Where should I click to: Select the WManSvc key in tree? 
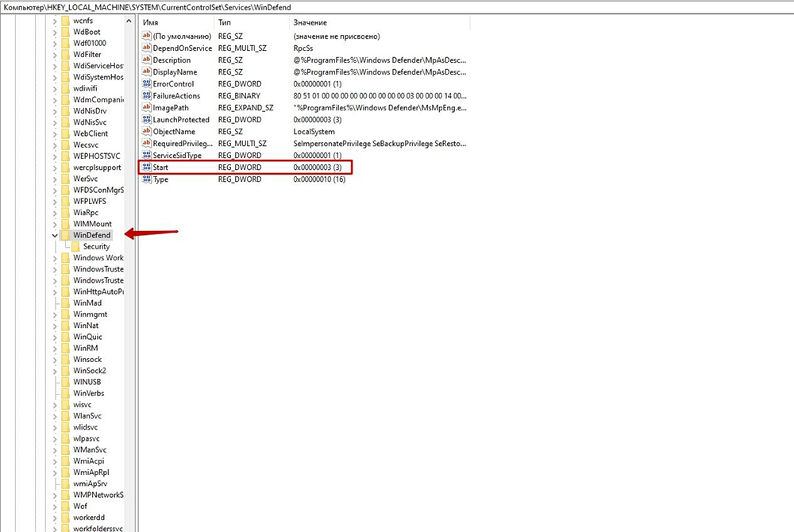89,449
